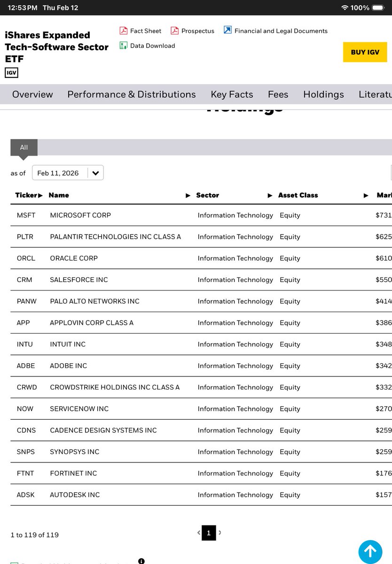This screenshot has height=564, width=392.
Task: Select the All holdings filter tab
Action: (24, 147)
